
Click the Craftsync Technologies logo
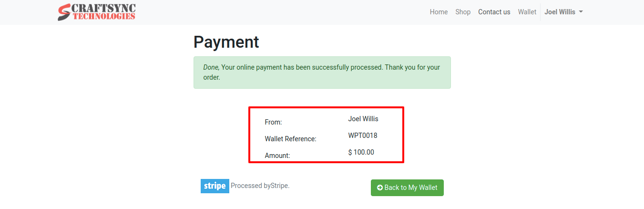tap(97, 12)
